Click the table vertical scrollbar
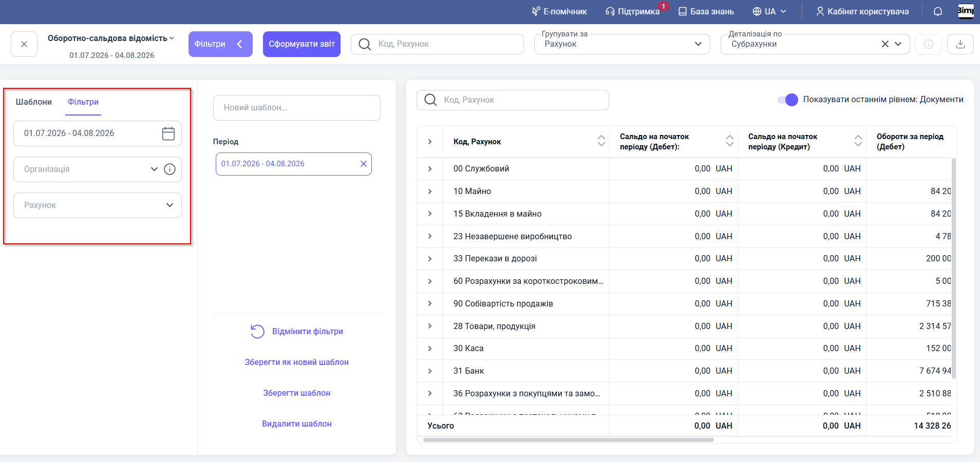Screen dimensions: 980x462 954,268
